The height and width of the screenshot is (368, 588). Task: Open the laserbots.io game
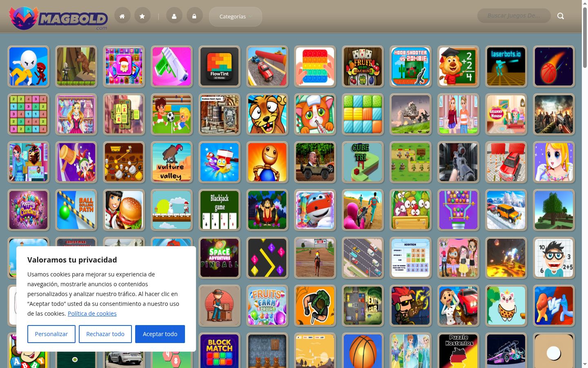(x=506, y=66)
